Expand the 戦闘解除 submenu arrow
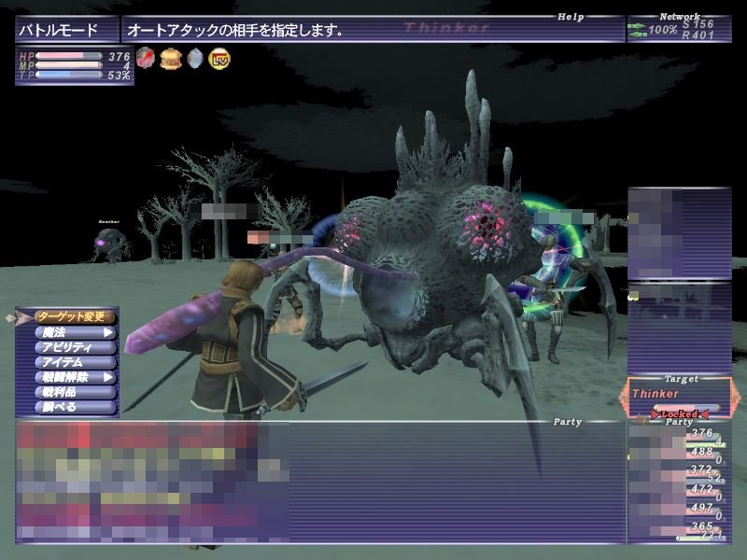This screenshot has width=747, height=560. point(108,377)
